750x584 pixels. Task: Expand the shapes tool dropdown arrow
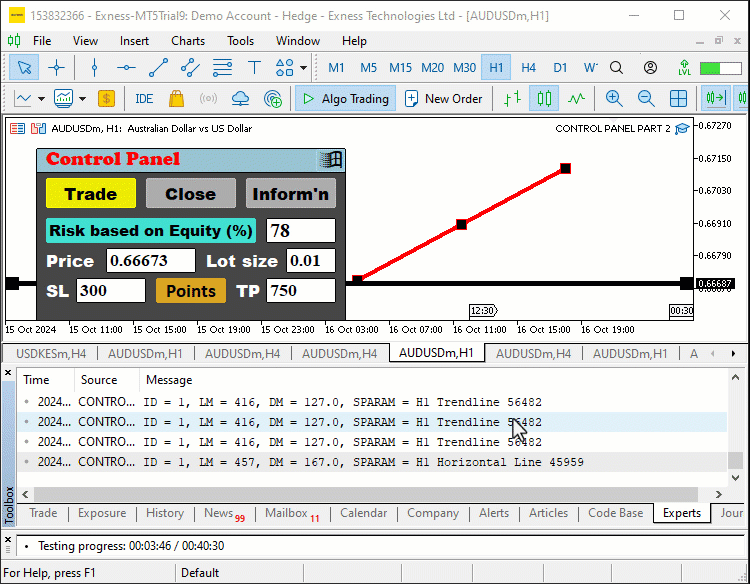tap(303, 67)
